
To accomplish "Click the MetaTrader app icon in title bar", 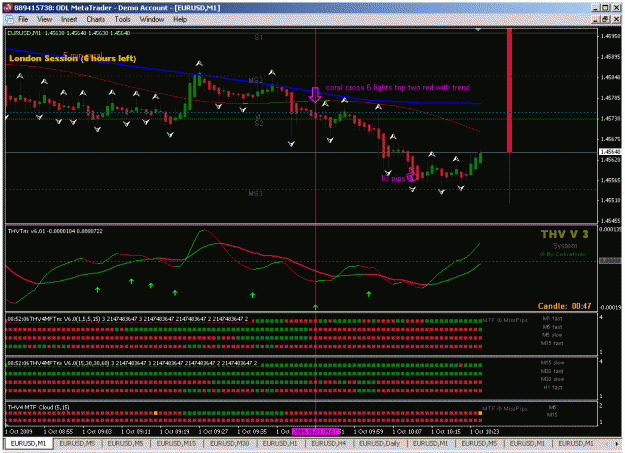I will click(x=8, y=8).
